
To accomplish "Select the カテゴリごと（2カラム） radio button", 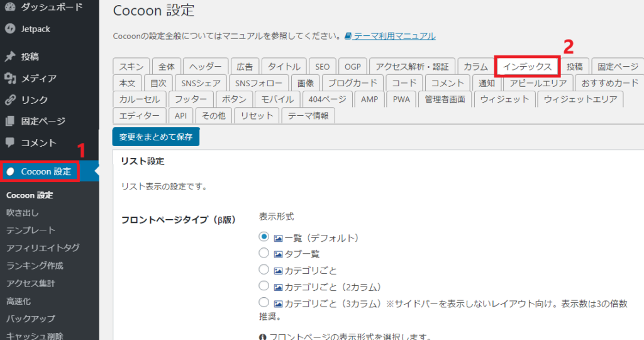I will coord(264,286).
